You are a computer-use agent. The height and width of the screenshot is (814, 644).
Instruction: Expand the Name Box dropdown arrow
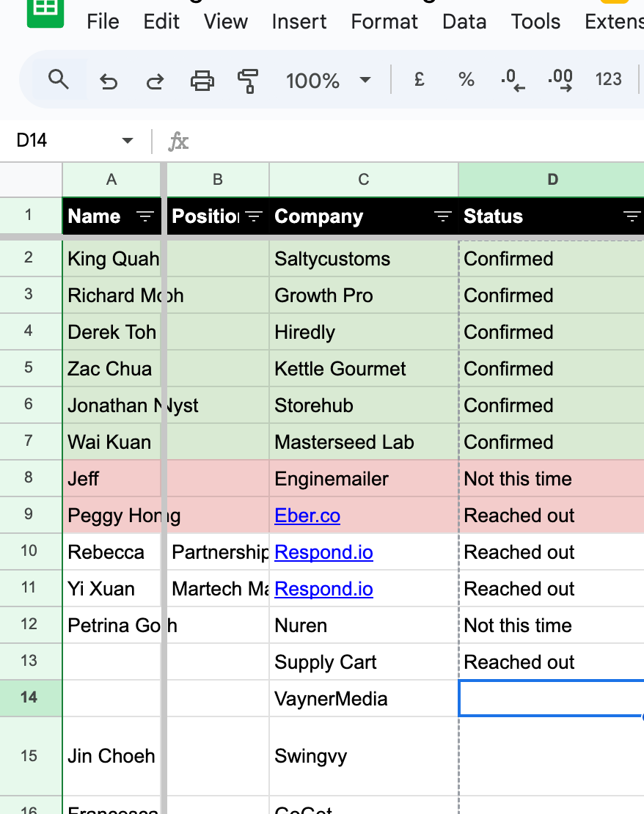coord(128,140)
